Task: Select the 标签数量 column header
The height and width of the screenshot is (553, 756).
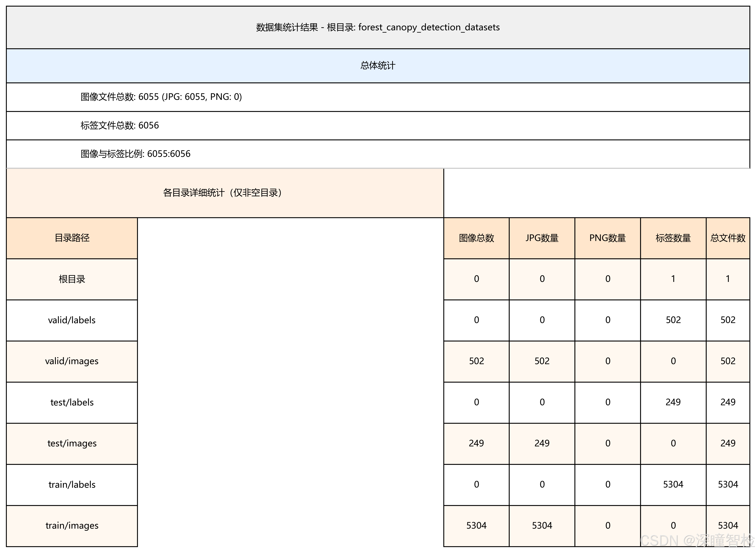Action: [673, 238]
